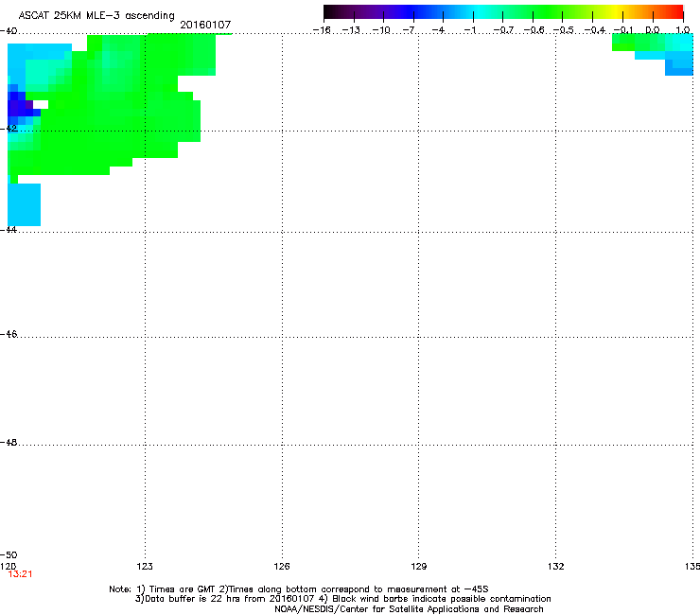
Task: Click the 'ASCAT 25KM MLE-3 ascending' title
Action: click(x=96, y=15)
